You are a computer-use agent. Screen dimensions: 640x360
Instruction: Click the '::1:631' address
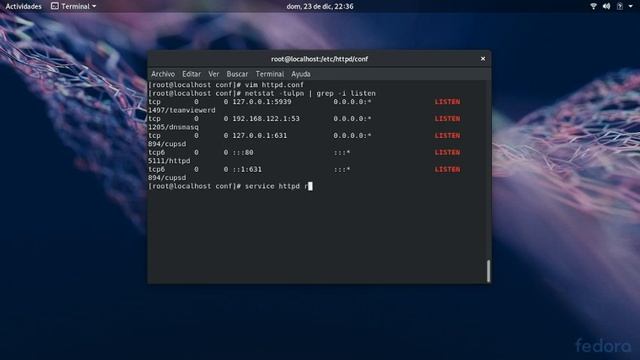(x=247, y=169)
